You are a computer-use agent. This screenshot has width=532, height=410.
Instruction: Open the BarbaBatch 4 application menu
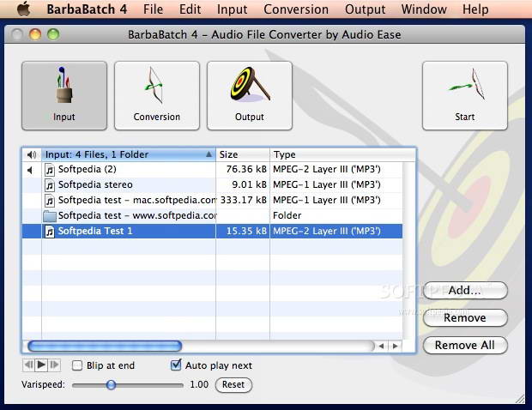pyautogui.click(x=87, y=9)
